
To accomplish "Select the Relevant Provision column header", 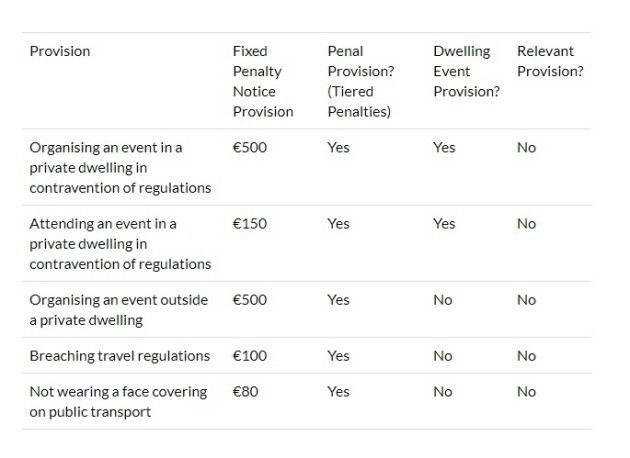I will [550, 61].
